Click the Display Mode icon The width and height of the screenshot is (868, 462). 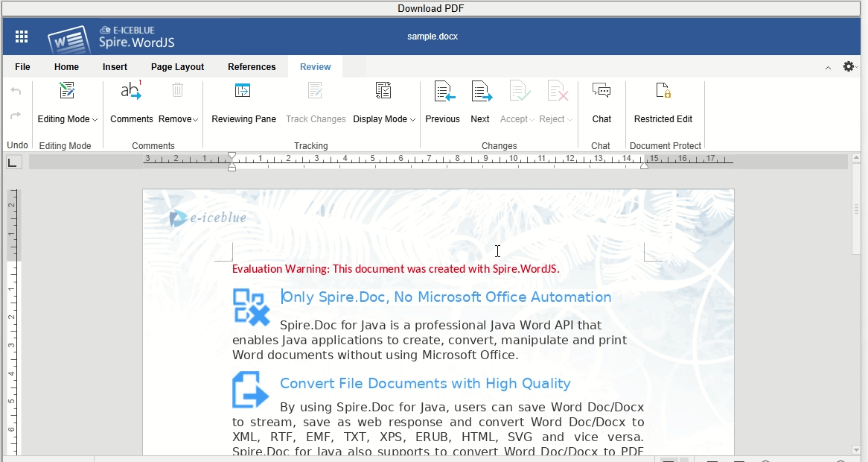(383, 90)
